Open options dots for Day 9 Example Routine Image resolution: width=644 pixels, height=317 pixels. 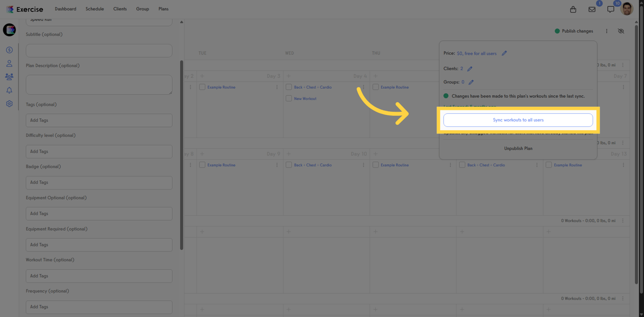coord(277,165)
